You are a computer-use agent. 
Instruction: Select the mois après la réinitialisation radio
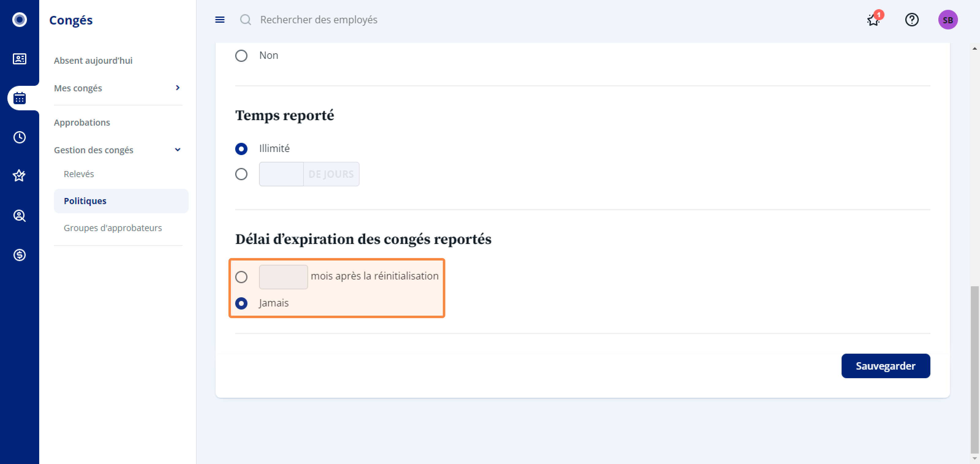pyautogui.click(x=241, y=277)
